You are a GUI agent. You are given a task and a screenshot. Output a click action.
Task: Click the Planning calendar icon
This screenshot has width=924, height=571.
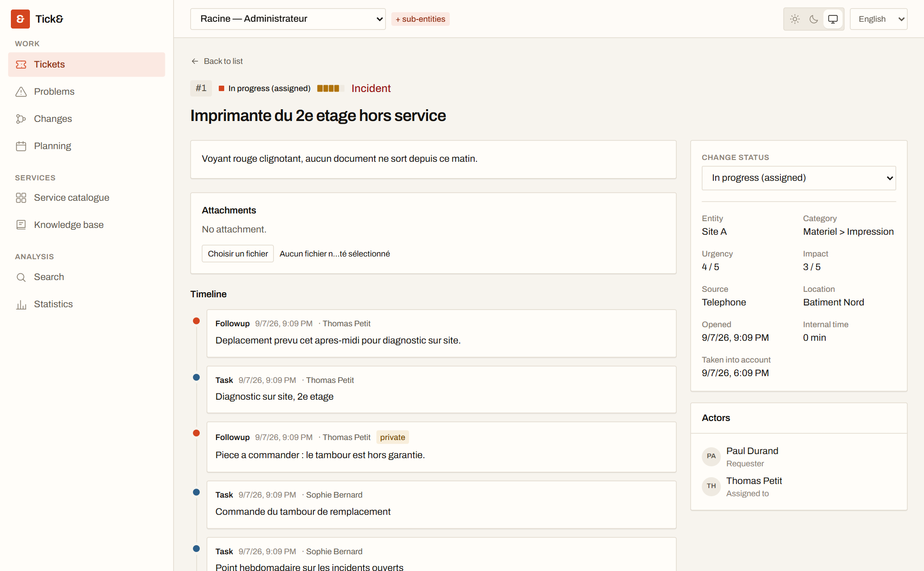21,146
